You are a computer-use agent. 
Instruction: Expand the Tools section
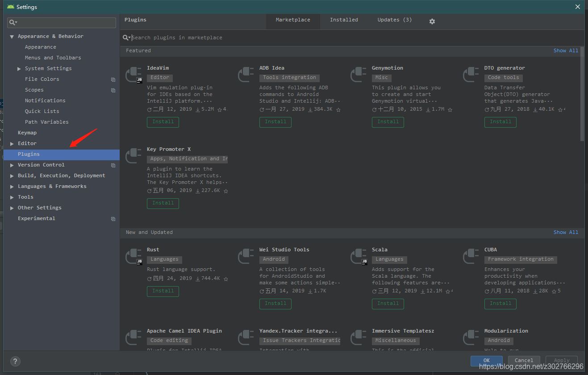tap(12, 197)
